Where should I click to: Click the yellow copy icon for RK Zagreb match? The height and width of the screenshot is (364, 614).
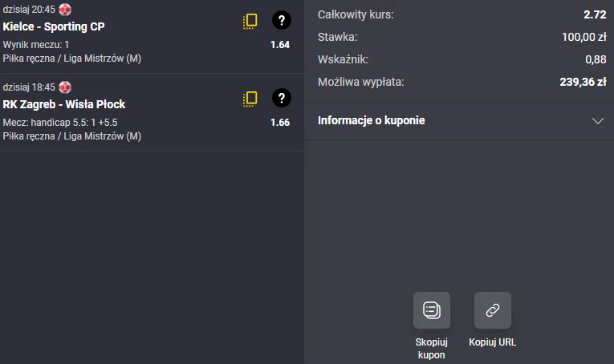[x=250, y=99]
